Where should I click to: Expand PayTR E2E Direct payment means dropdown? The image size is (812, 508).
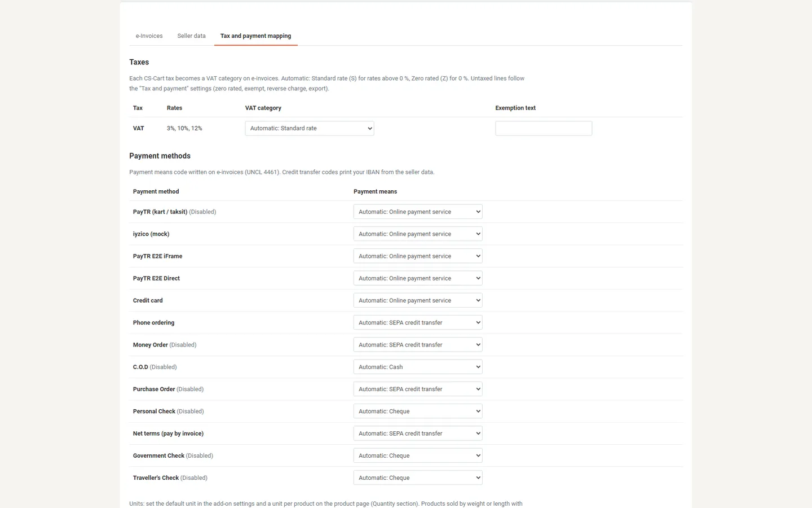(418, 278)
